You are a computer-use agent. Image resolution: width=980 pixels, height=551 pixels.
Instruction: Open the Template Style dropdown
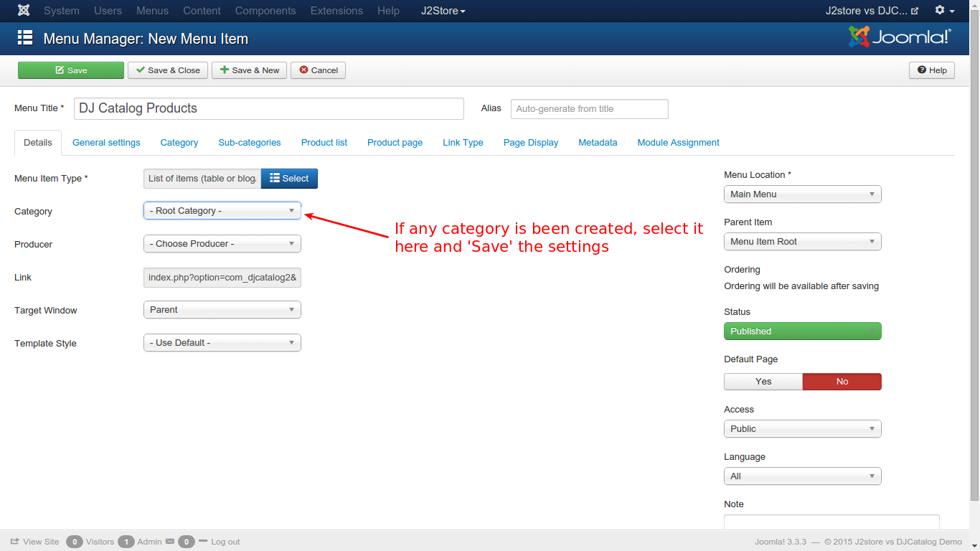[x=222, y=343]
